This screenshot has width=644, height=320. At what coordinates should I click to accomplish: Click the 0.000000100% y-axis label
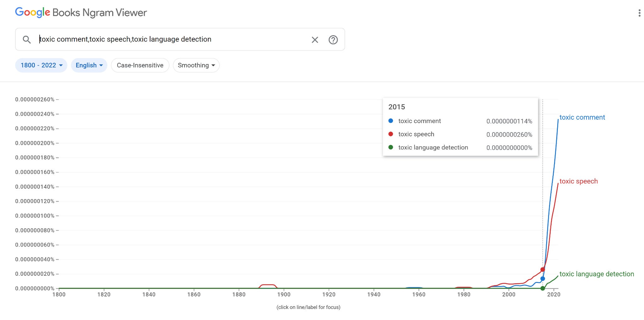pyautogui.click(x=35, y=216)
